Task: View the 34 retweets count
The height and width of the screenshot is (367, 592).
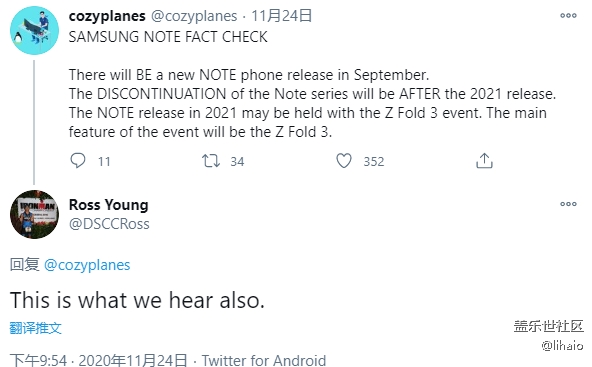Action: pos(237,162)
